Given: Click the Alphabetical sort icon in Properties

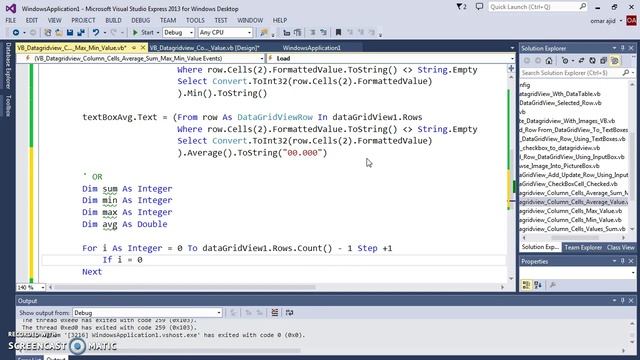Looking at the screenshot, I should (x=538, y=285).
